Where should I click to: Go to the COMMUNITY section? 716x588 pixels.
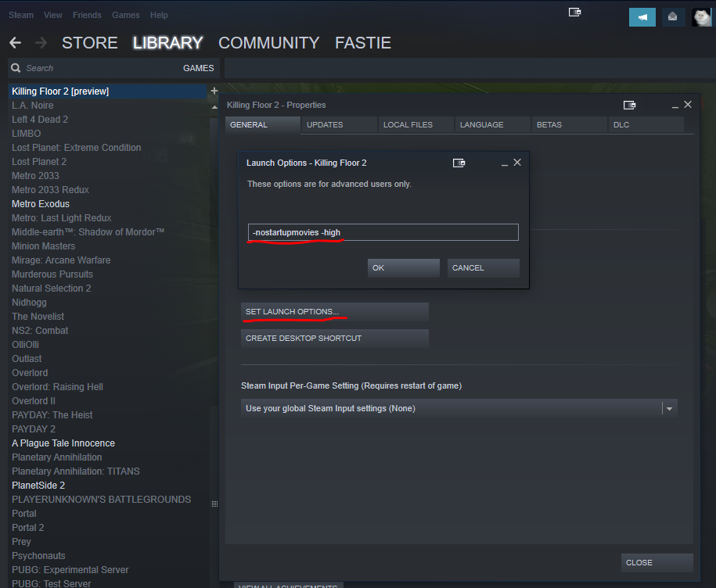click(x=268, y=43)
